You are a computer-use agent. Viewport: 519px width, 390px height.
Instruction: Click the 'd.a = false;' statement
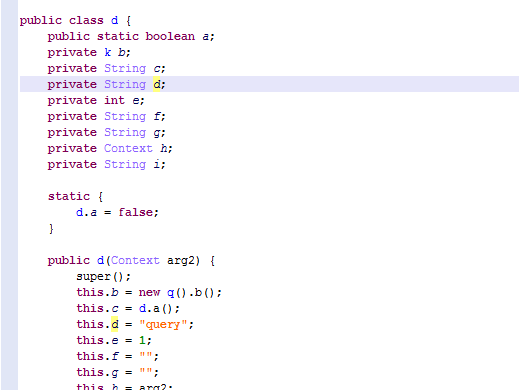click(117, 212)
